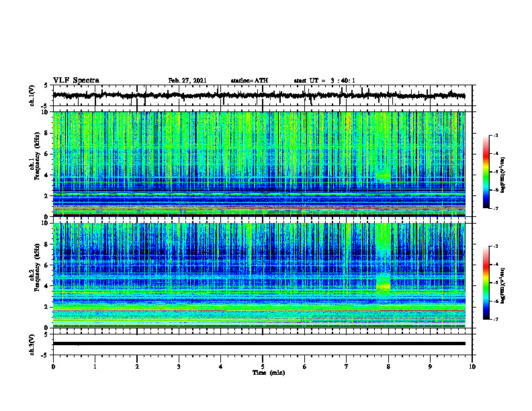Click the ch.2 spectrogram color scale bar
The image size is (532, 411).
pos(486,283)
